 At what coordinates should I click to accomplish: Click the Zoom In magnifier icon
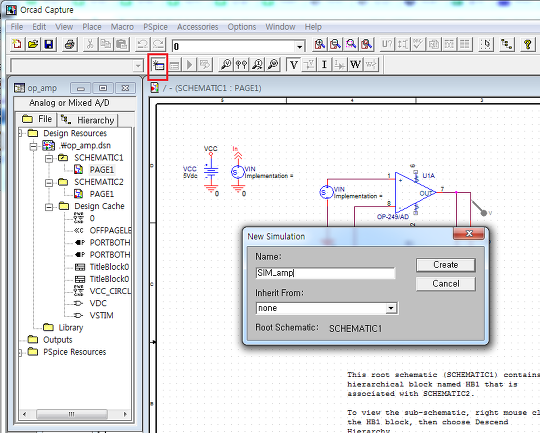click(320, 44)
